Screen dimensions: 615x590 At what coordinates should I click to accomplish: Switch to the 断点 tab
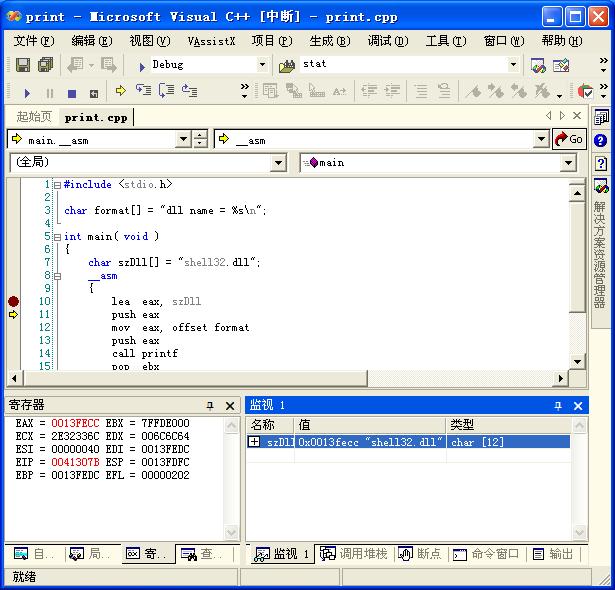point(420,554)
